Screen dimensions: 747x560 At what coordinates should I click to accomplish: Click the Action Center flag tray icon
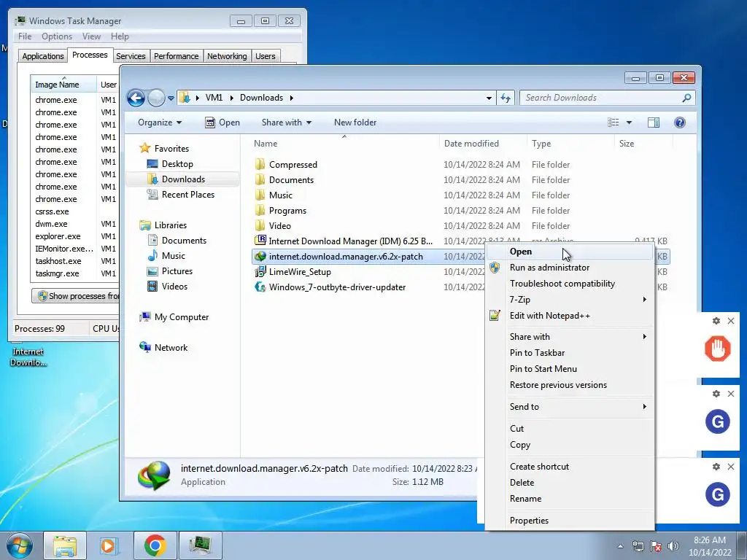click(x=656, y=546)
